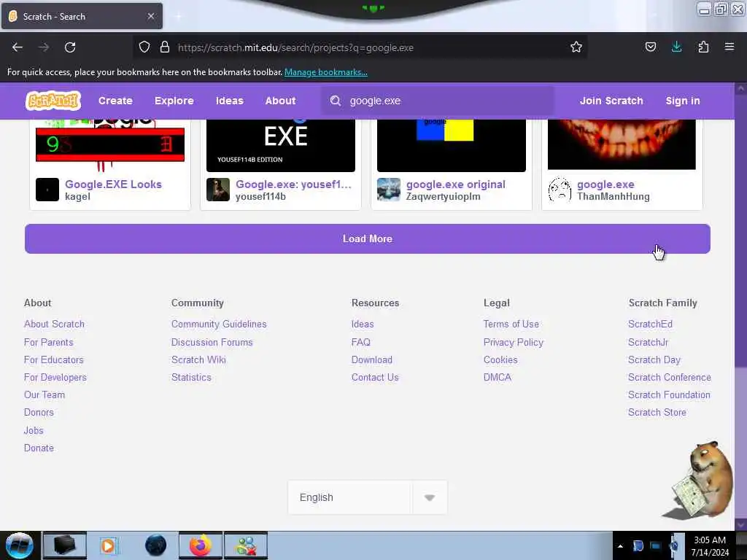This screenshot has width=747, height=560.
Task: Switch to Firefox in the taskbar
Action: click(201, 545)
